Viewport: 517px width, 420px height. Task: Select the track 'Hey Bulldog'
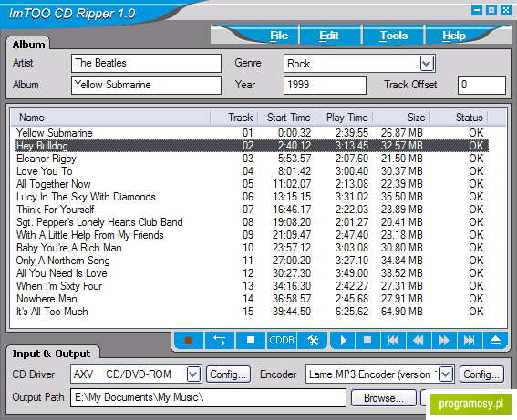252,146
